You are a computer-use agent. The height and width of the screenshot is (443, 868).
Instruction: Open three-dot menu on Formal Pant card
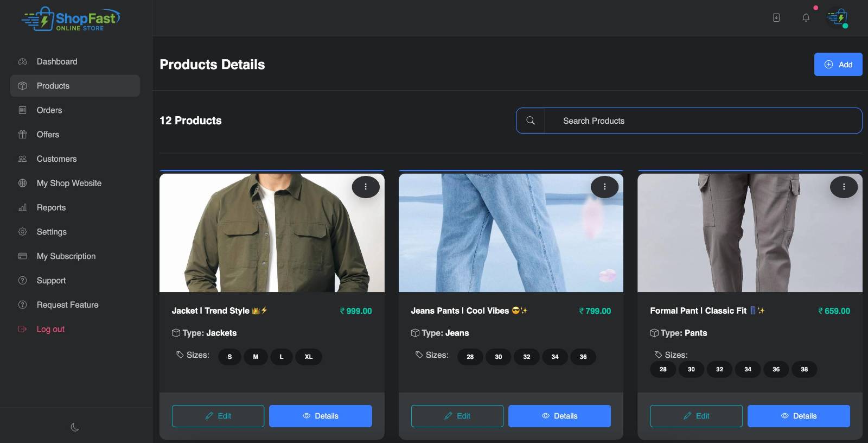click(x=844, y=187)
